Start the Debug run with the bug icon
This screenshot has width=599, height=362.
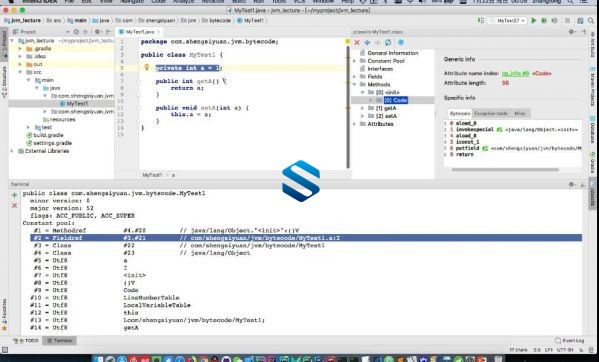click(544, 21)
